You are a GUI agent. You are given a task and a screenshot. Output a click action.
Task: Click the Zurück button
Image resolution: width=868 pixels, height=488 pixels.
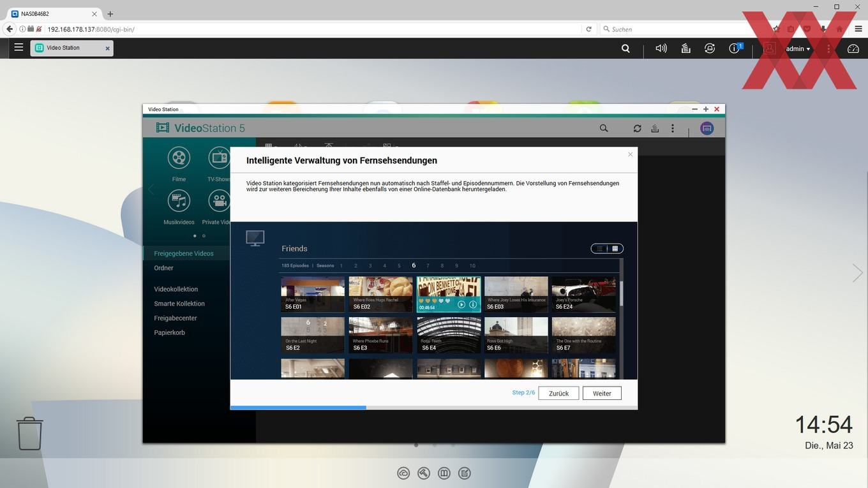(x=558, y=394)
